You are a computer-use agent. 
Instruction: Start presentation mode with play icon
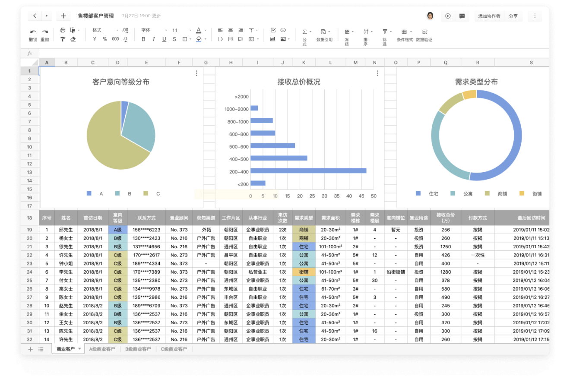click(448, 16)
